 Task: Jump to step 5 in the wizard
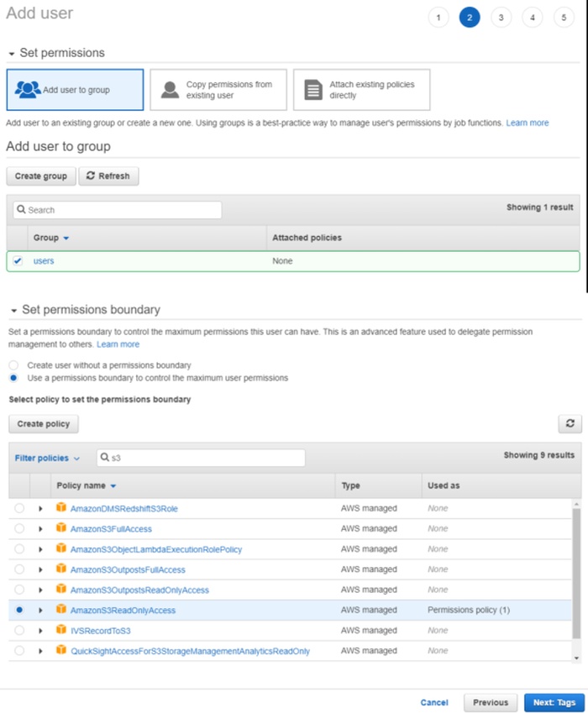pos(564,18)
